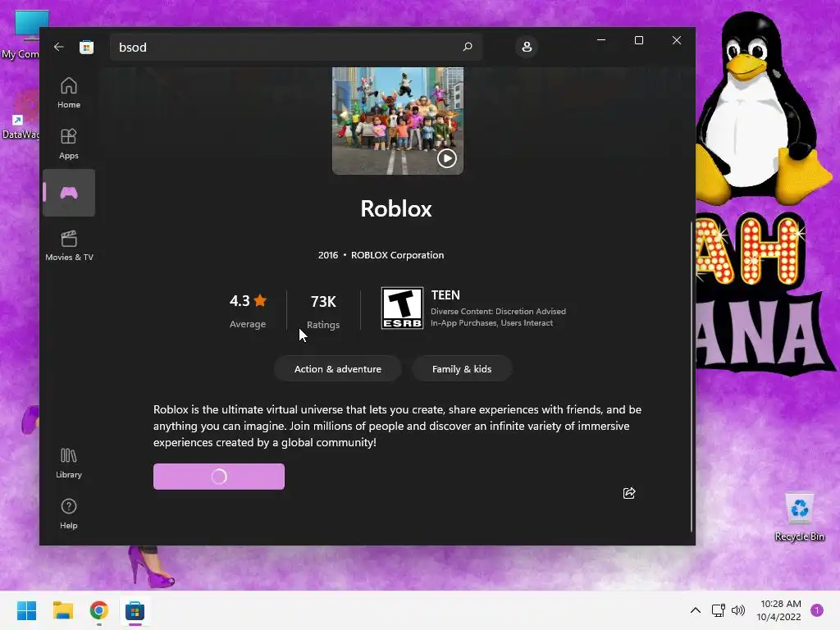Image resolution: width=840 pixels, height=630 pixels.
Task: Select the DataWa desktop shortcut
Action: (21, 115)
